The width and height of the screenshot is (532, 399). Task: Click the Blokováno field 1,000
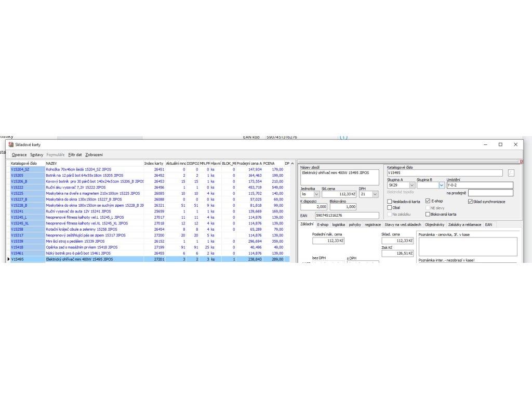pos(343,207)
